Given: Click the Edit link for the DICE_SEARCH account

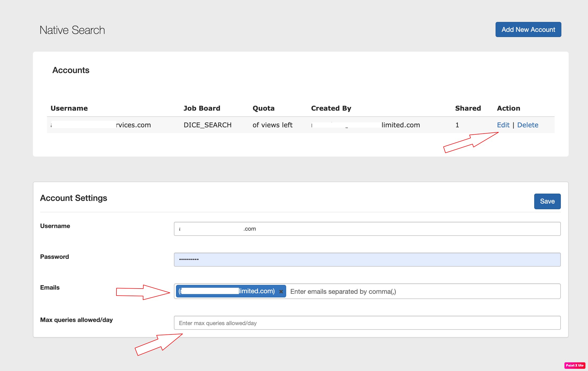Looking at the screenshot, I should [x=503, y=125].
